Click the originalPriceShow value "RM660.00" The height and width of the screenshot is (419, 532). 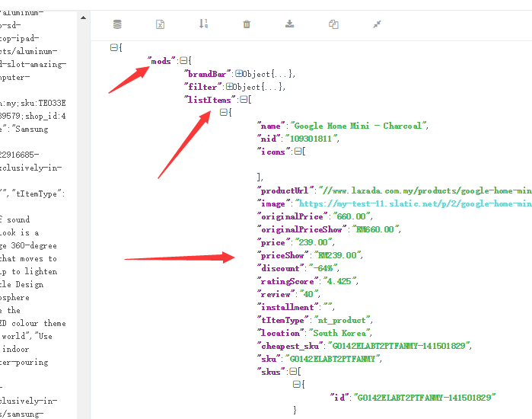(x=374, y=229)
